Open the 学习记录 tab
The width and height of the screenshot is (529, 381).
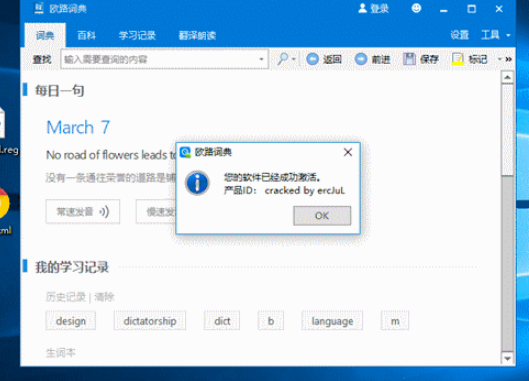point(137,35)
